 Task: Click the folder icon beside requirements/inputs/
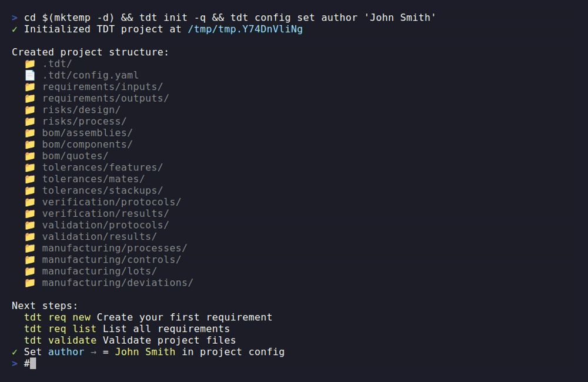click(30, 86)
